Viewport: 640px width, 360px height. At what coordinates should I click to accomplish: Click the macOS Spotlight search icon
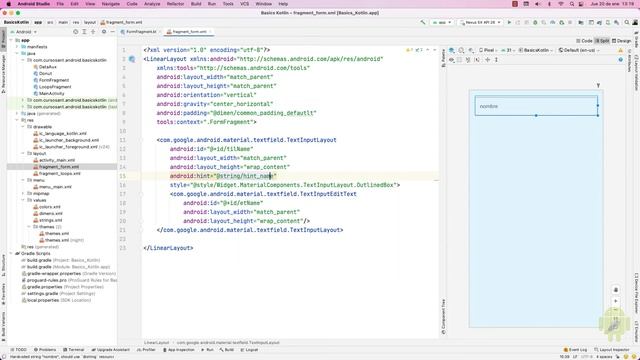pos(571,4)
